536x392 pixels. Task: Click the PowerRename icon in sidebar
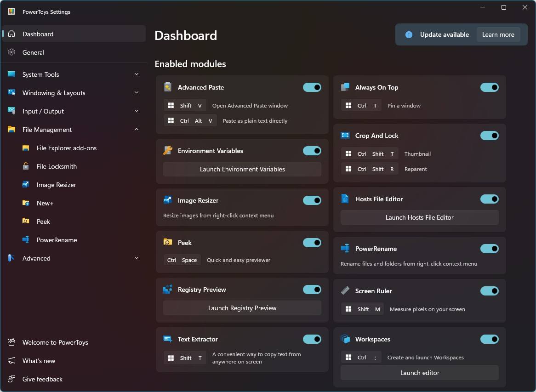coord(26,239)
